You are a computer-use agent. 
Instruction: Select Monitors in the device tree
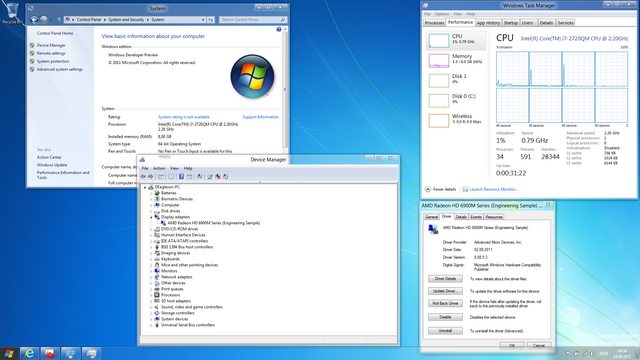pos(169,271)
